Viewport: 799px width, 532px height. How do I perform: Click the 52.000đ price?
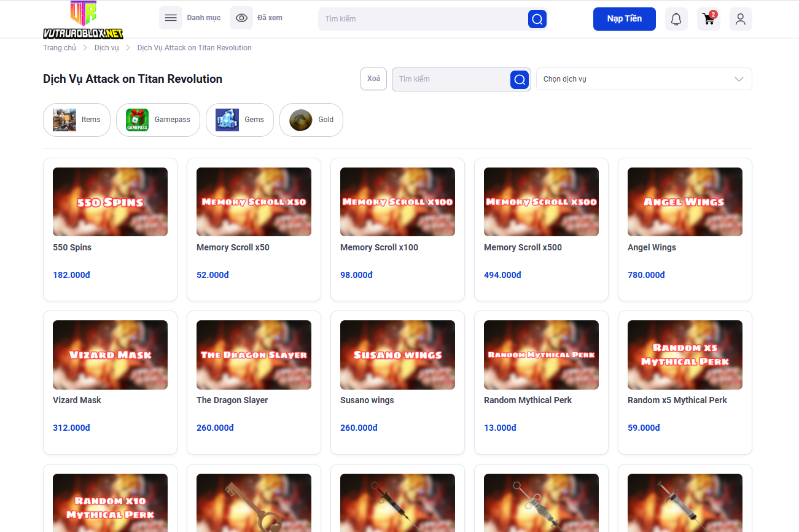pos(212,275)
